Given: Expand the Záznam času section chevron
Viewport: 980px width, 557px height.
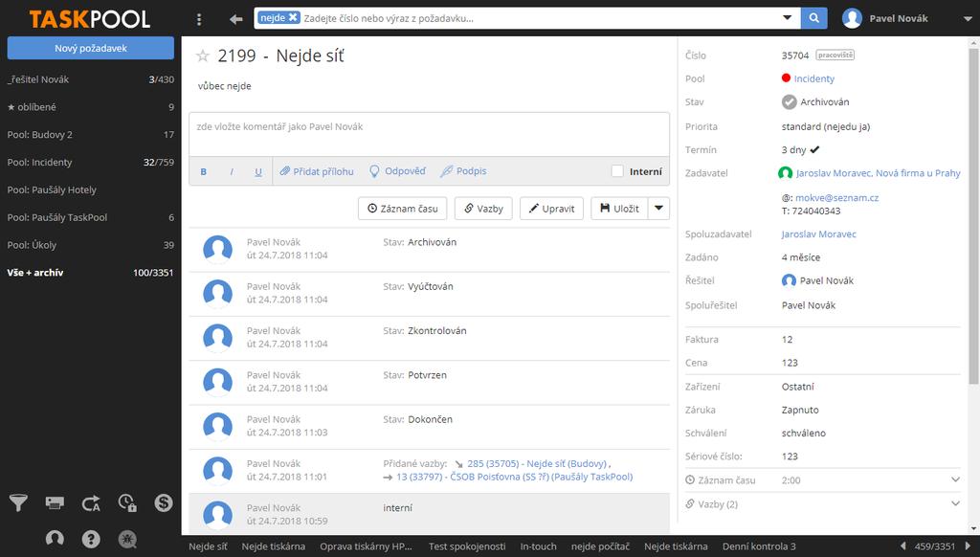Looking at the screenshot, I should click(955, 480).
